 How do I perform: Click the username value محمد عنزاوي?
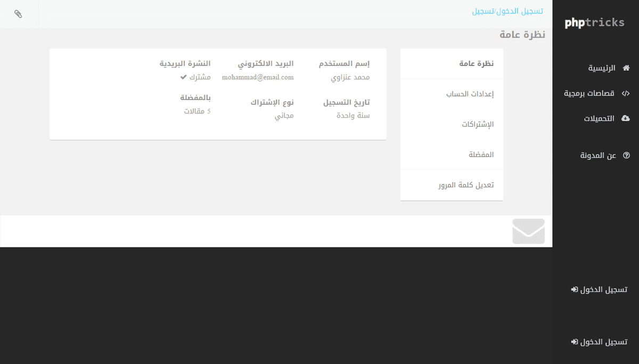(x=350, y=77)
